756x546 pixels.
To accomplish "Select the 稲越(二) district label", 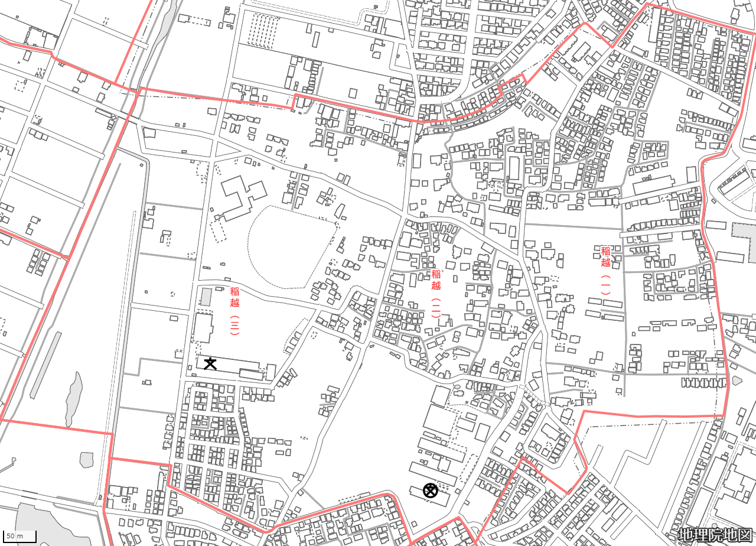I will (436, 294).
